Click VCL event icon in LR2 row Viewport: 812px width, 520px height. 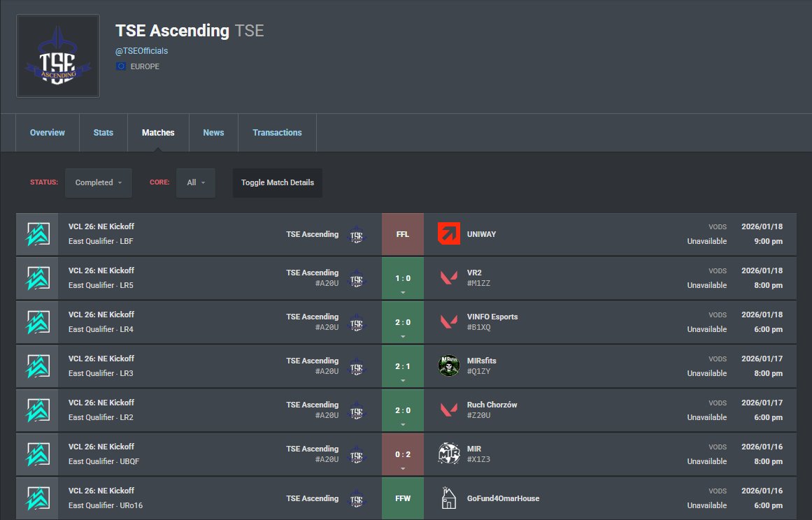38,410
